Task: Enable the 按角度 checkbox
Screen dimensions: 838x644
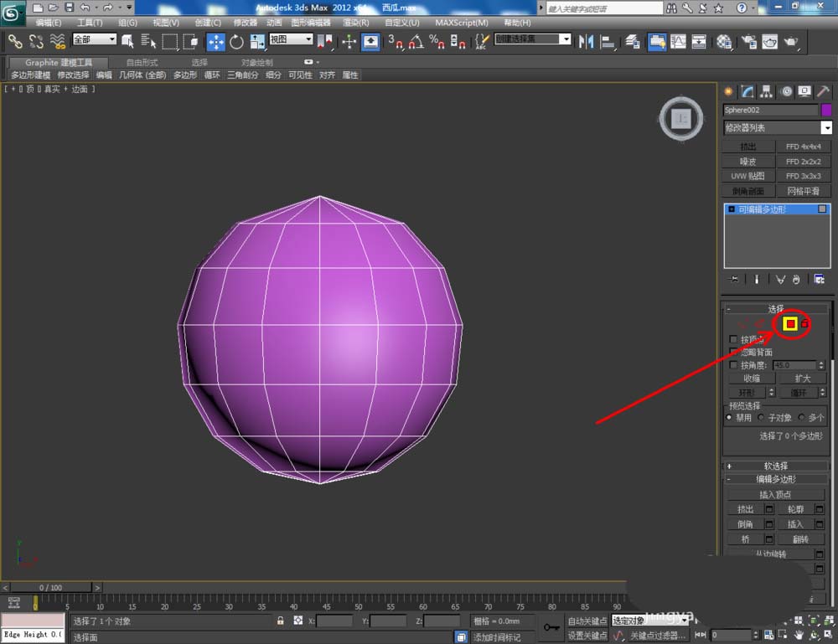Action: 734,365
